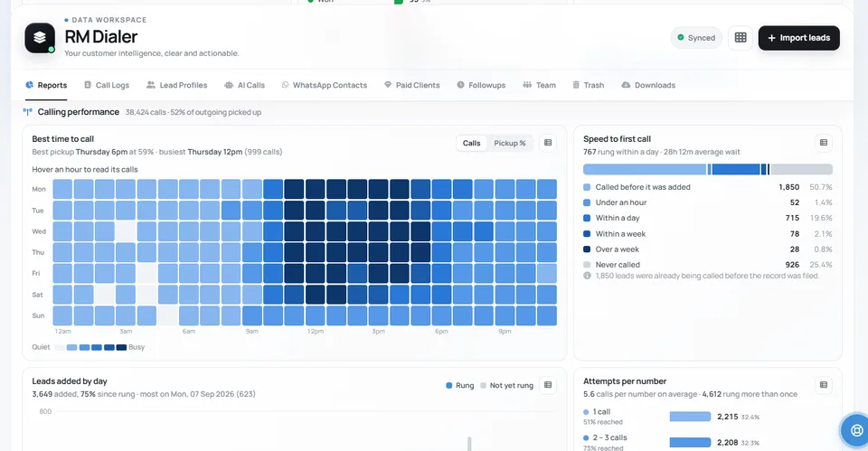Image resolution: width=868 pixels, height=451 pixels.
Task: Click the Quiet to Busy legend scale
Action: tap(90, 347)
